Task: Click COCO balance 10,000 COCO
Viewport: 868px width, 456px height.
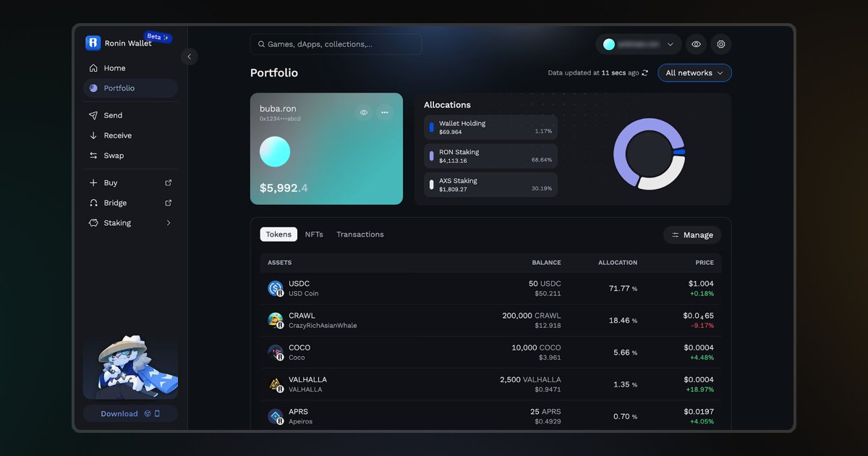Action: coord(536,348)
